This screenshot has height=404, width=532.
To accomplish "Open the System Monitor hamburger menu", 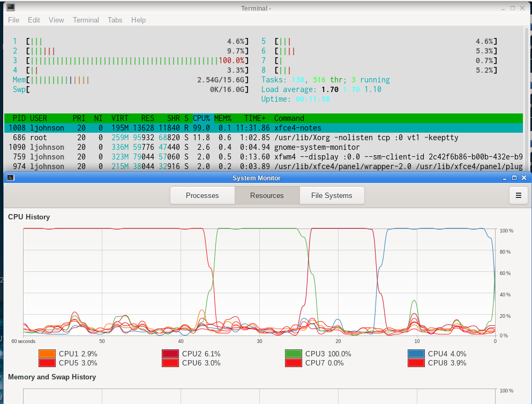I will 518,195.
